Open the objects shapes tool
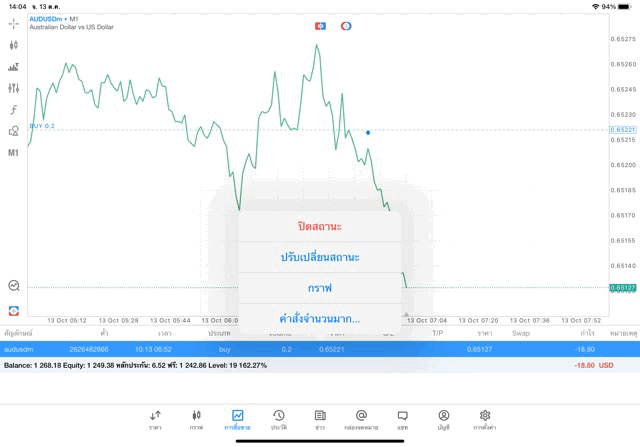640x447 pixels. point(14,131)
